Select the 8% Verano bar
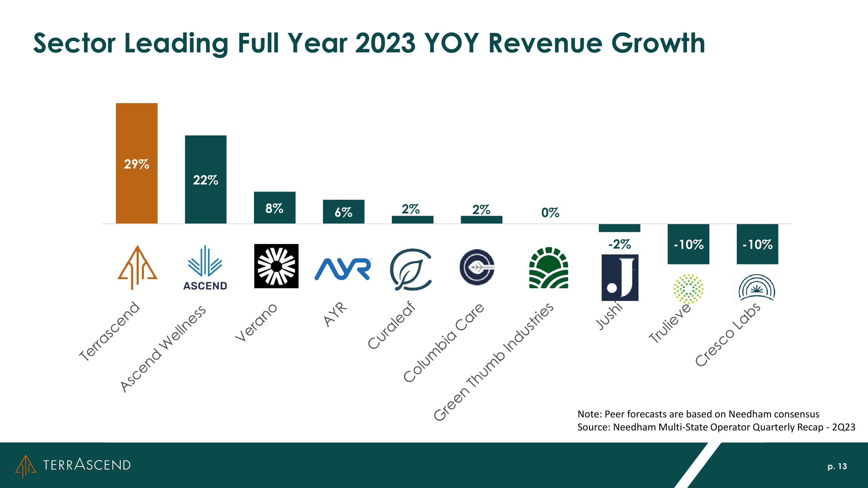Screen dimensions: 868x488 (274, 208)
